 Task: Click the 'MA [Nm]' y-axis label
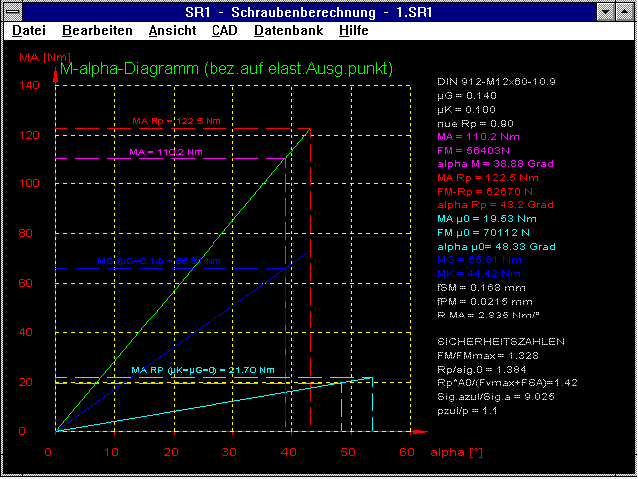pos(40,58)
